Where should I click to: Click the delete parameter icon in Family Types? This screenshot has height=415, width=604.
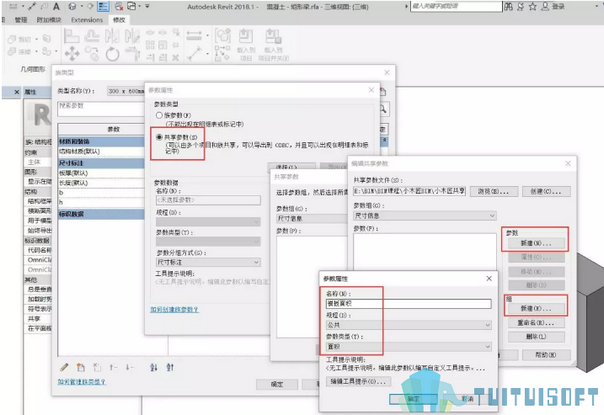point(97,367)
